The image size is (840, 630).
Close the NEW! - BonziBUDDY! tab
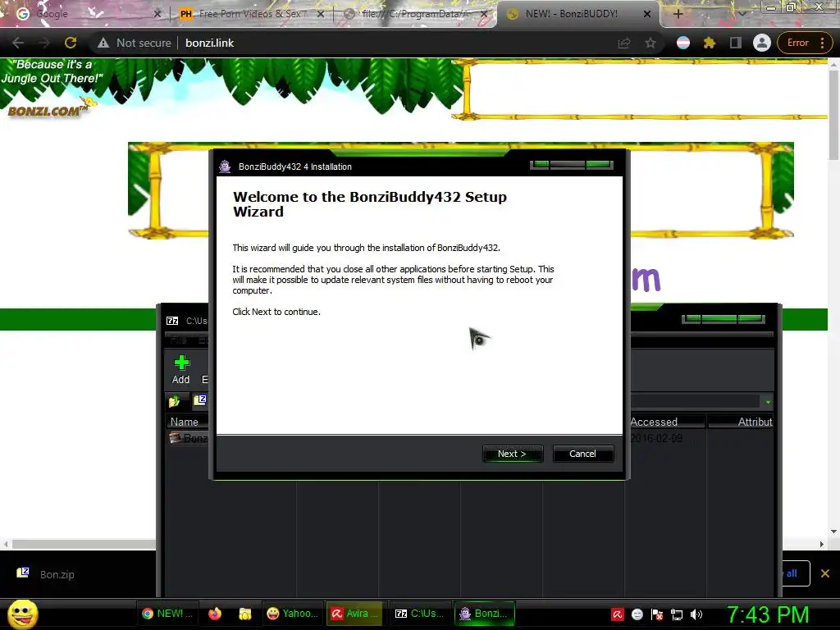coord(647,14)
